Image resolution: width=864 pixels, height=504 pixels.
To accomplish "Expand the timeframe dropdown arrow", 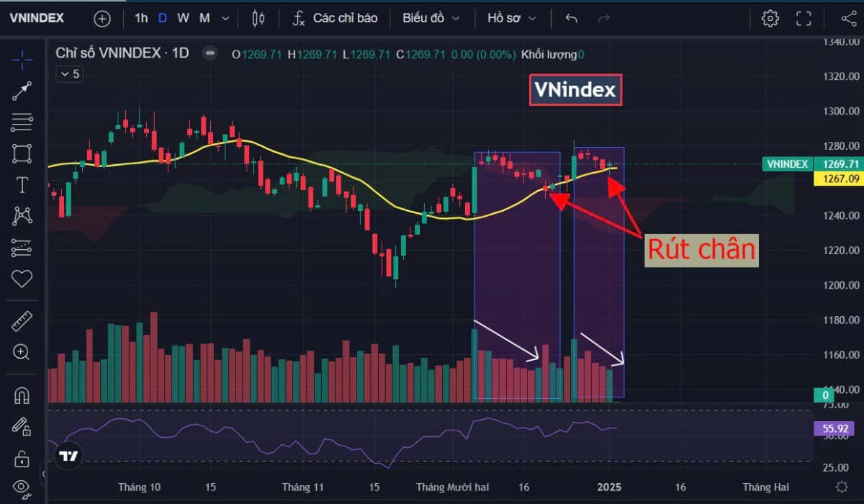I will pos(226,18).
